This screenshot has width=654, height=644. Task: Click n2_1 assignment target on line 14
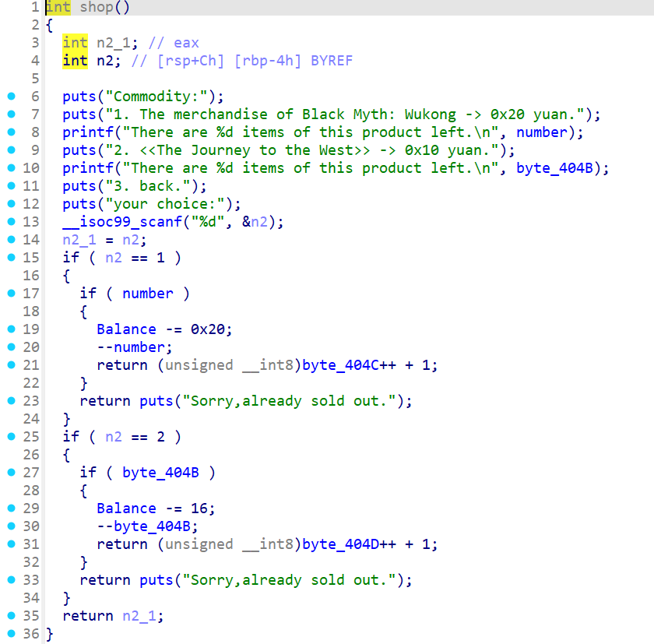[79, 240]
